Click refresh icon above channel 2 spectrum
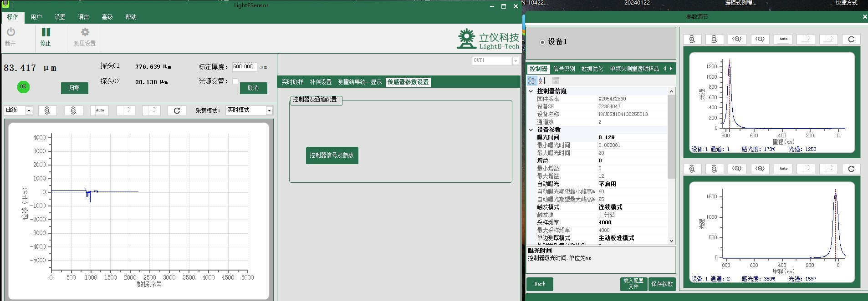Screen dimensions: 868x301 coord(851,169)
